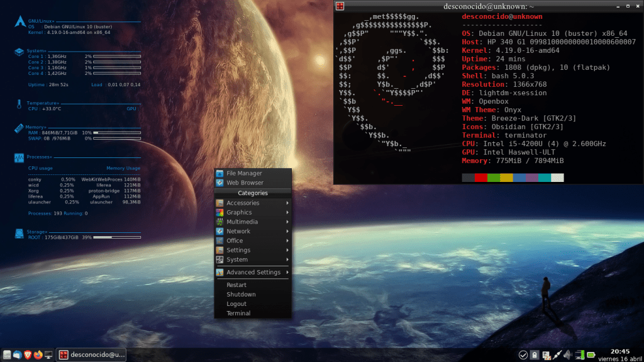Click the Thunderbird mail icon in taskbar
The image size is (644, 362).
(17, 355)
